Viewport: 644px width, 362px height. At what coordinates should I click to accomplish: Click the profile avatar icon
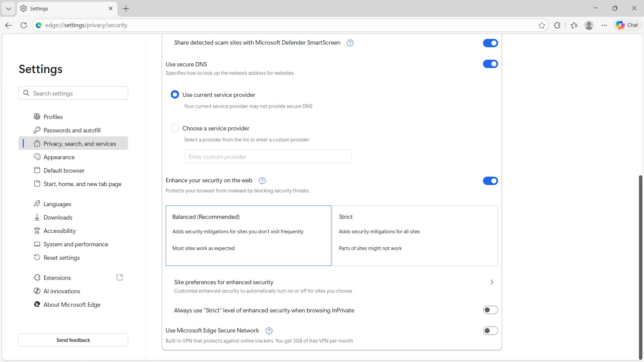[589, 25]
